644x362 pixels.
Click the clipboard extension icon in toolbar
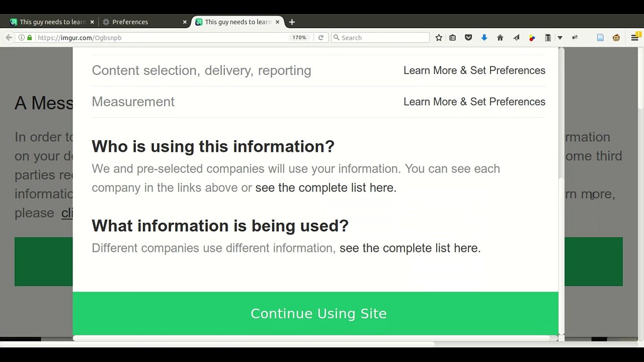coord(548,38)
